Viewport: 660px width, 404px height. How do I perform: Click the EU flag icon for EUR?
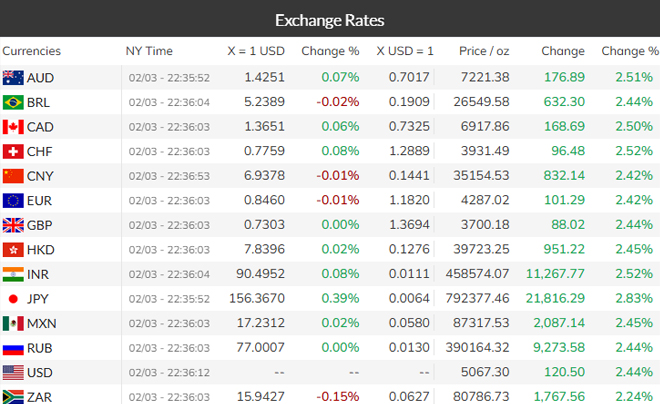point(13,200)
